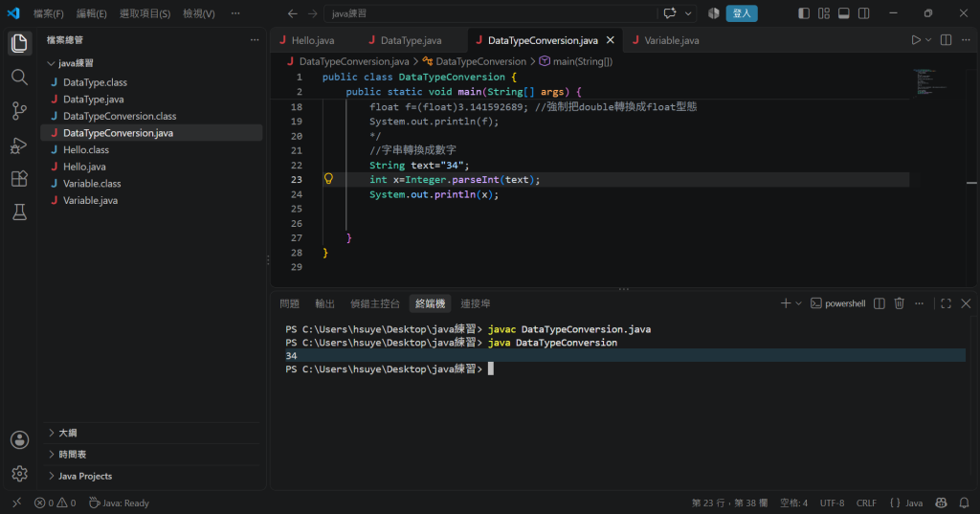Expand the 大綱 outline section
Screen dimensions: 980x514
[152, 433]
